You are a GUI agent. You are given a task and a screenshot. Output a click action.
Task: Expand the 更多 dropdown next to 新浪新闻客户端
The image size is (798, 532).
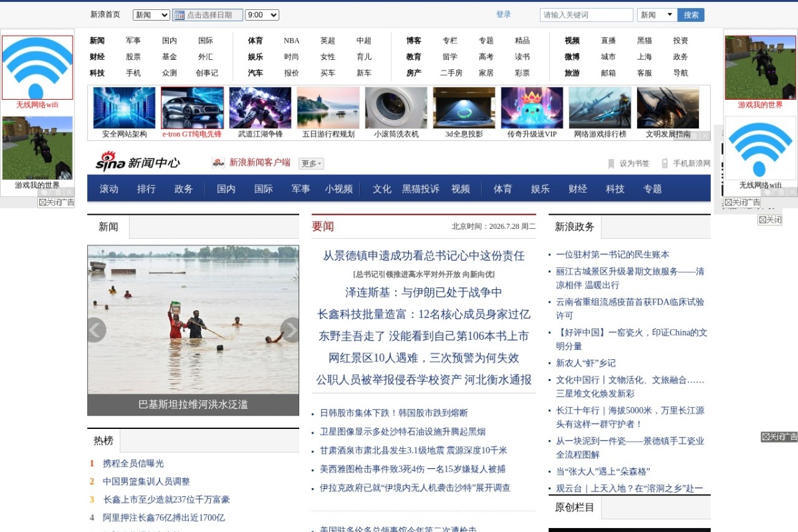(x=311, y=164)
